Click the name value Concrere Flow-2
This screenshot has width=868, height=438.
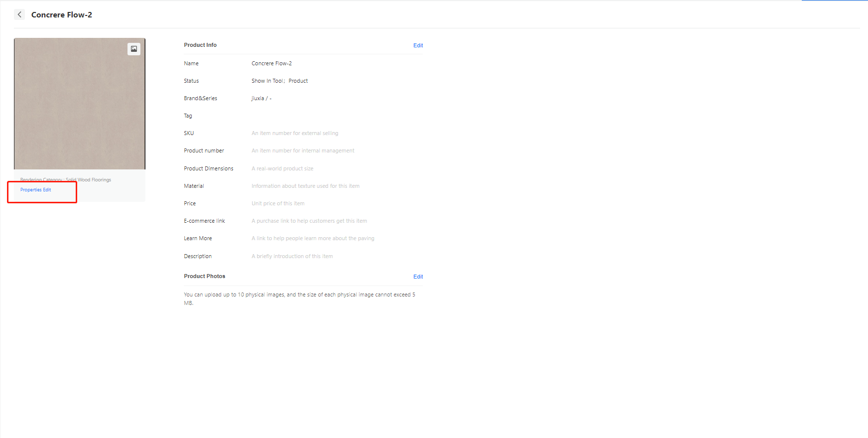[271, 63]
